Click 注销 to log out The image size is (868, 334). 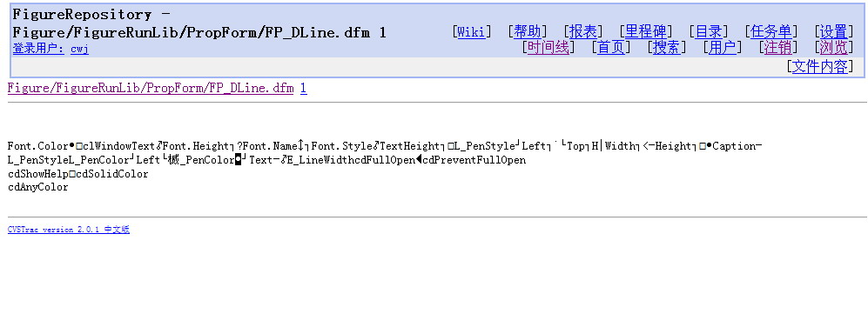778,48
